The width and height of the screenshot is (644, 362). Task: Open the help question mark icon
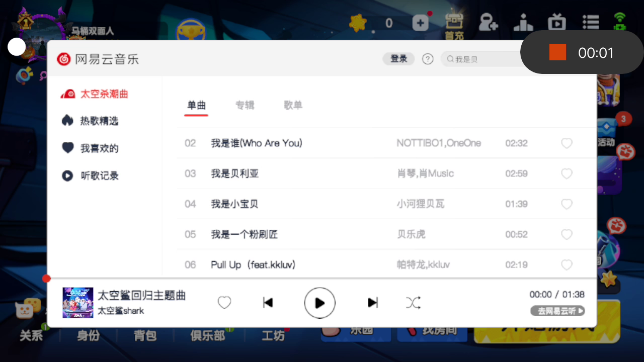click(x=428, y=59)
